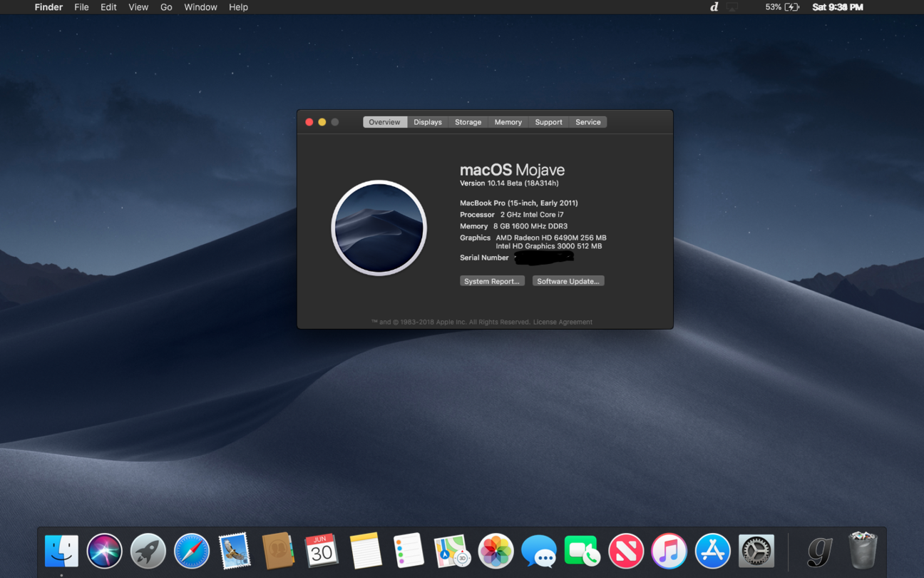
Task: Open the License Agreement link
Action: pyautogui.click(x=563, y=322)
